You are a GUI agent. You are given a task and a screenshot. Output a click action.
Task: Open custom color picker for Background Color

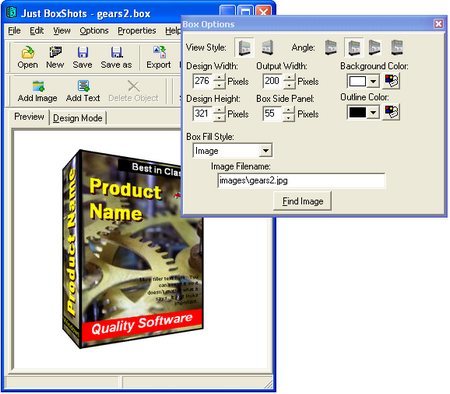click(x=391, y=81)
